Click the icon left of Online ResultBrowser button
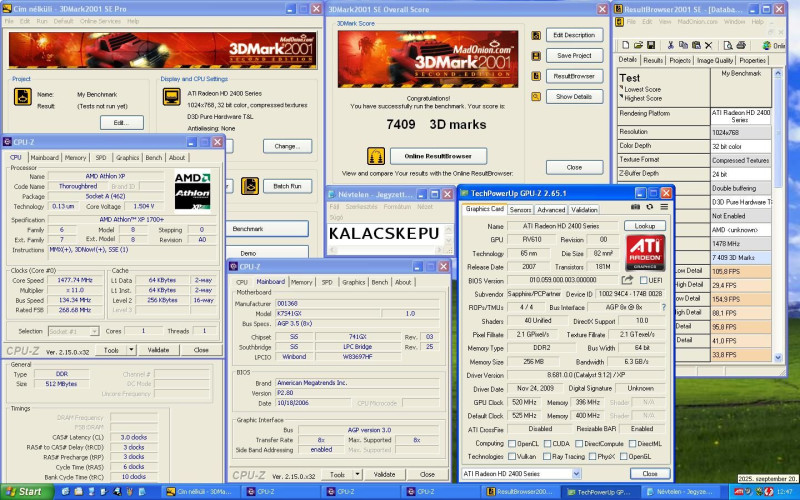 click(x=376, y=156)
